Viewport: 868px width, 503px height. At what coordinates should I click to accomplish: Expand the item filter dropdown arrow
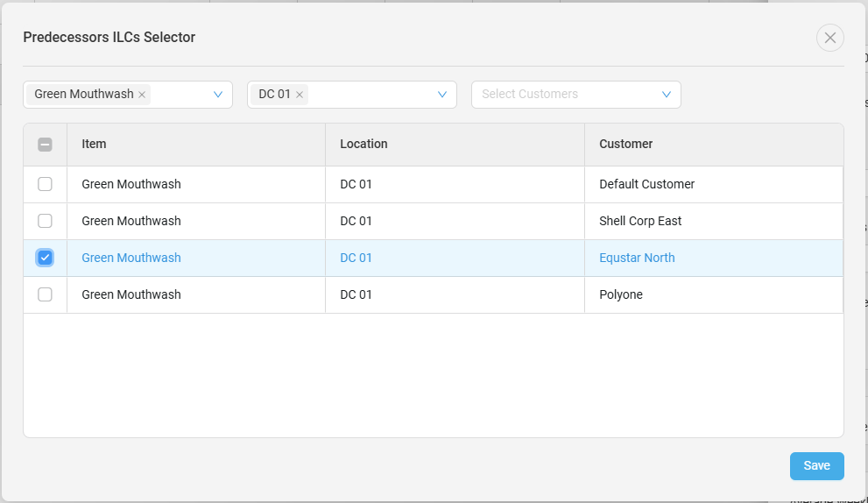point(218,95)
